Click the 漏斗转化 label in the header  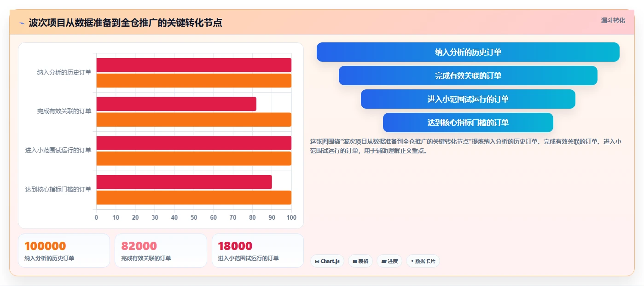tap(613, 20)
